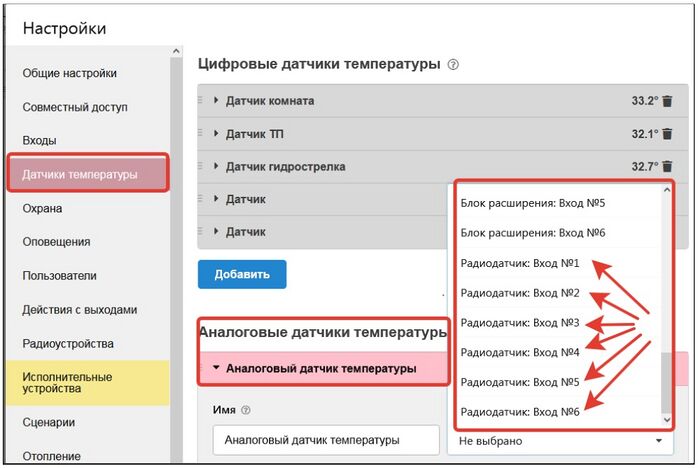The width and height of the screenshot is (698, 468).
Task: Open Охрана settings
Action: 42,208
